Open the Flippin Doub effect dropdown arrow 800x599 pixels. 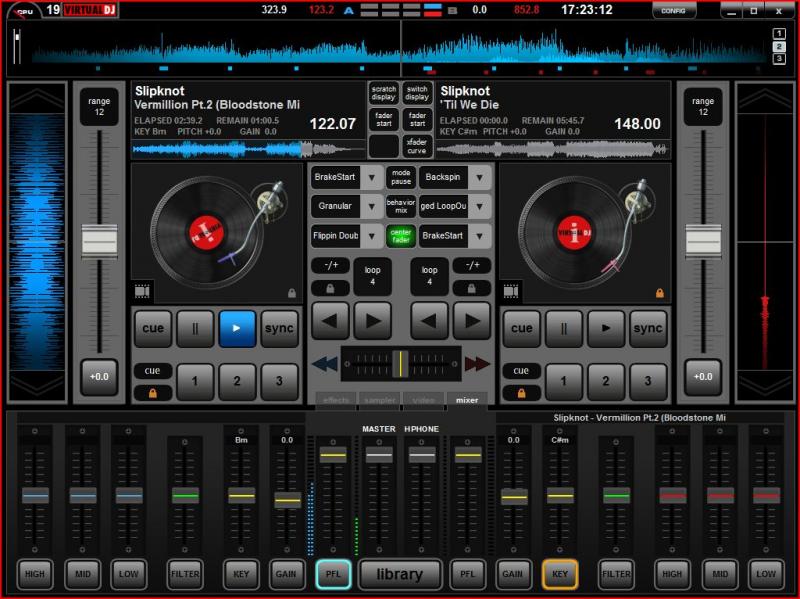(372, 236)
